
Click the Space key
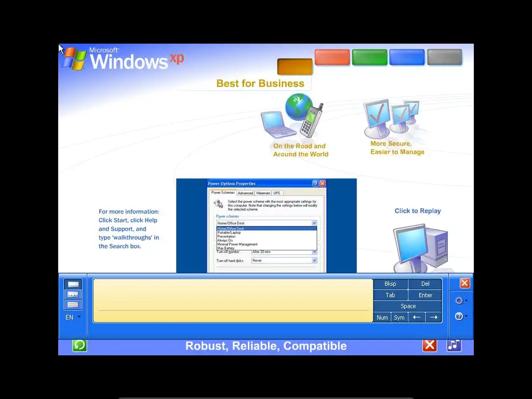pyautogui.click(x=408, y=306)
